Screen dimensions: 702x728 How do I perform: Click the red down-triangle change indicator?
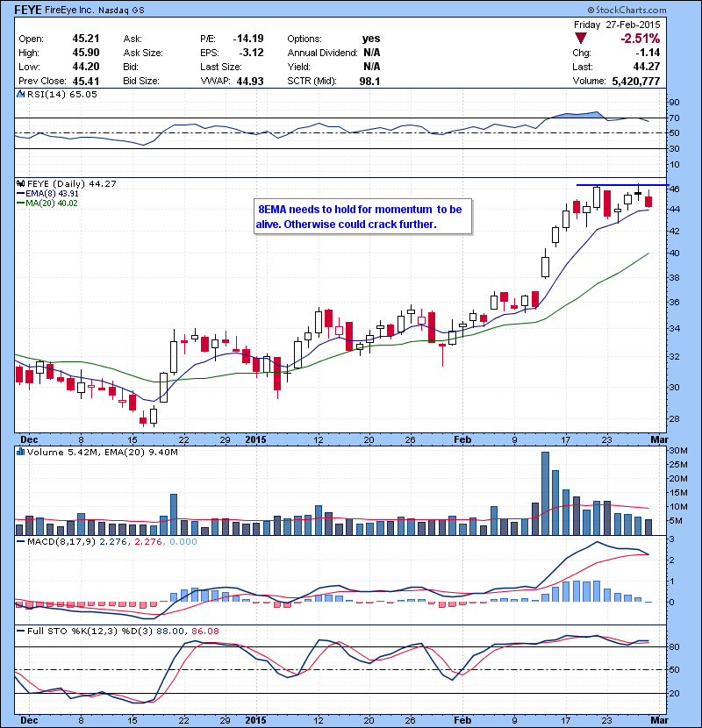pos(581,38)
